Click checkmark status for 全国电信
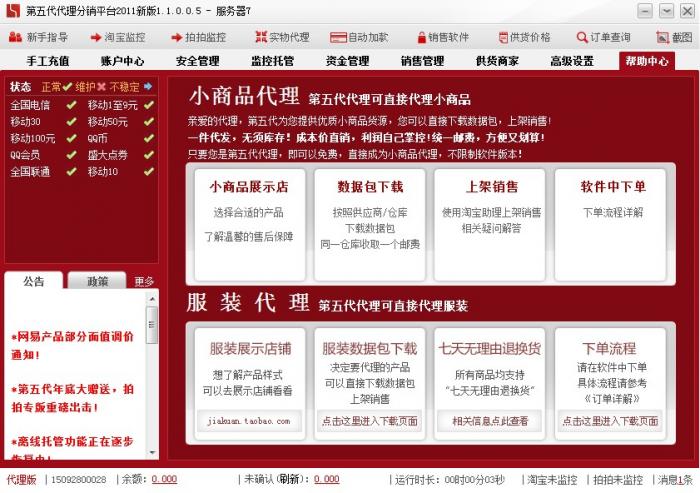This screenshot has width=700, height=493. (71, 105)
